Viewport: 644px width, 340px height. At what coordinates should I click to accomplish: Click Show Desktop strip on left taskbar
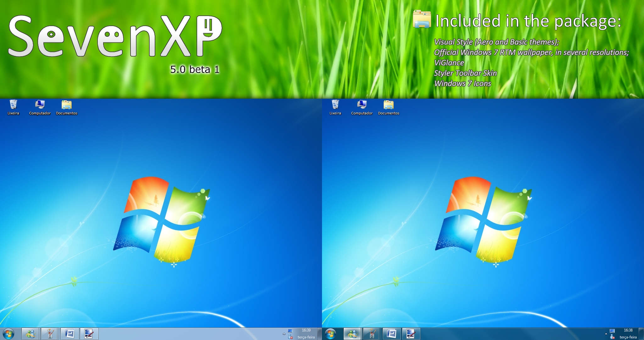(x=319, y=334)
